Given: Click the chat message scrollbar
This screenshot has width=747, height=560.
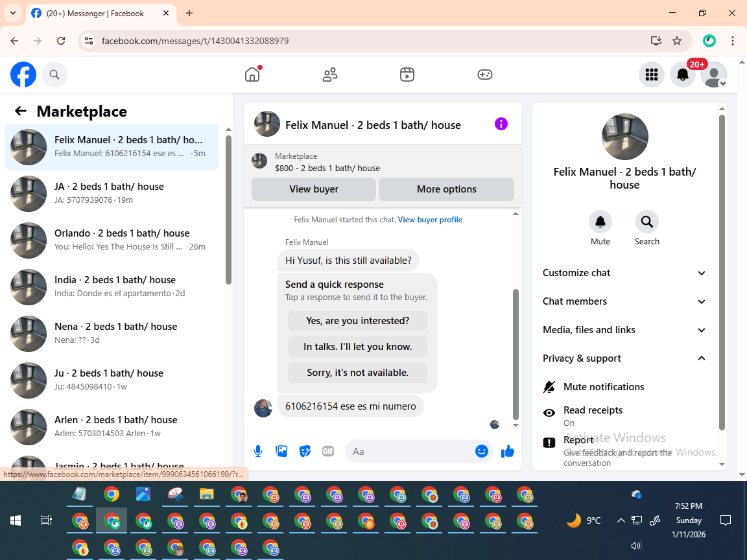Looking at the screenshot, I should click(516, 355).
